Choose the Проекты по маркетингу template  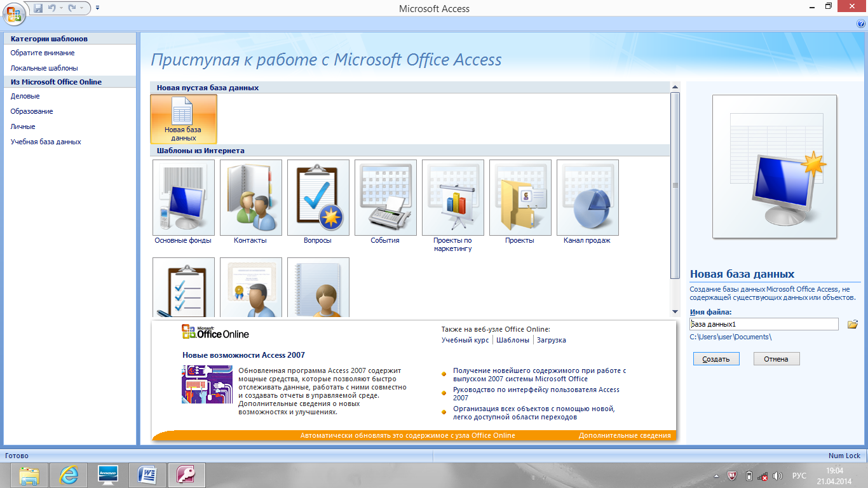(x=452, y=206)
